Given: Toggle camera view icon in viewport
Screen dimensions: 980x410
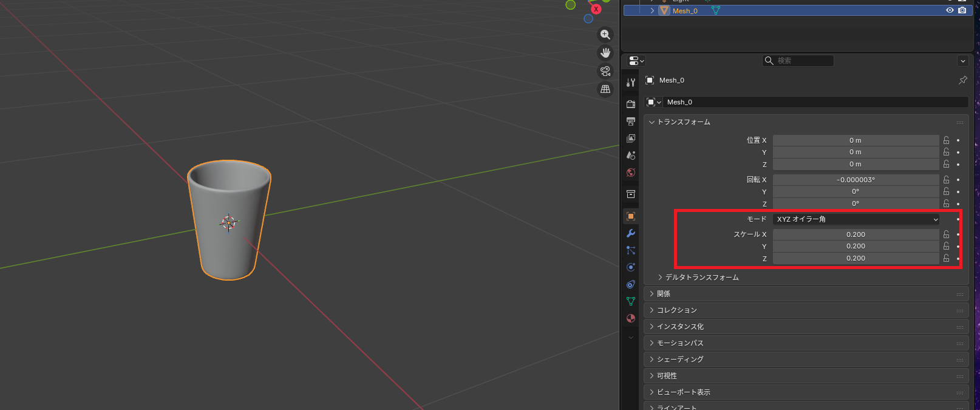Looking at the screenshot, I should click(x=605, y=71).
